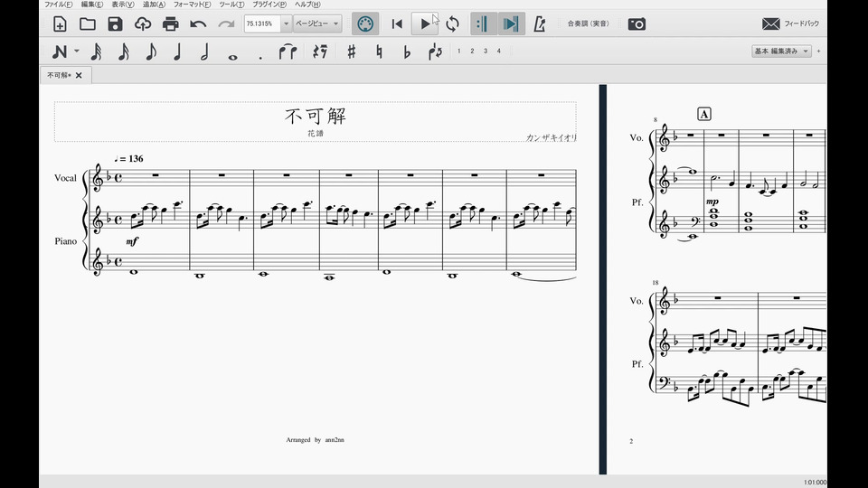Viewport: 868px width, 488px height.
Task: Toggle concert pitch 合奏調（実音）
Action: tap(589, 23)
